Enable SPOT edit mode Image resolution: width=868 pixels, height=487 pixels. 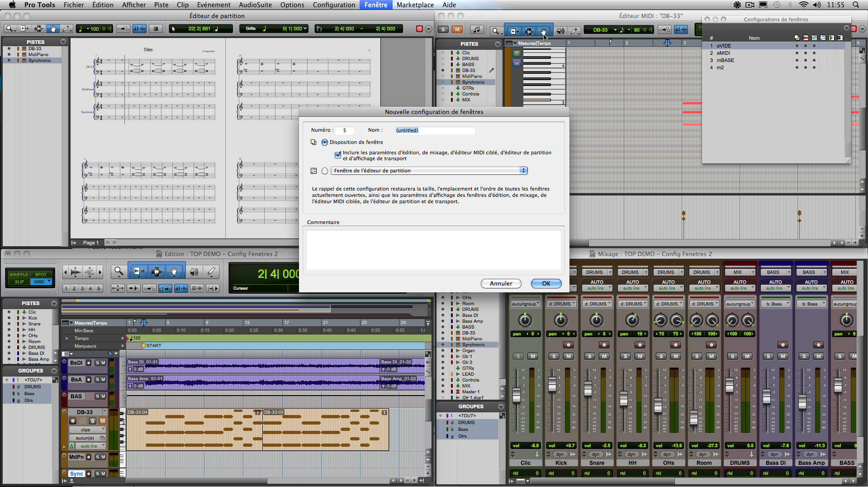(x=41, y=274)
